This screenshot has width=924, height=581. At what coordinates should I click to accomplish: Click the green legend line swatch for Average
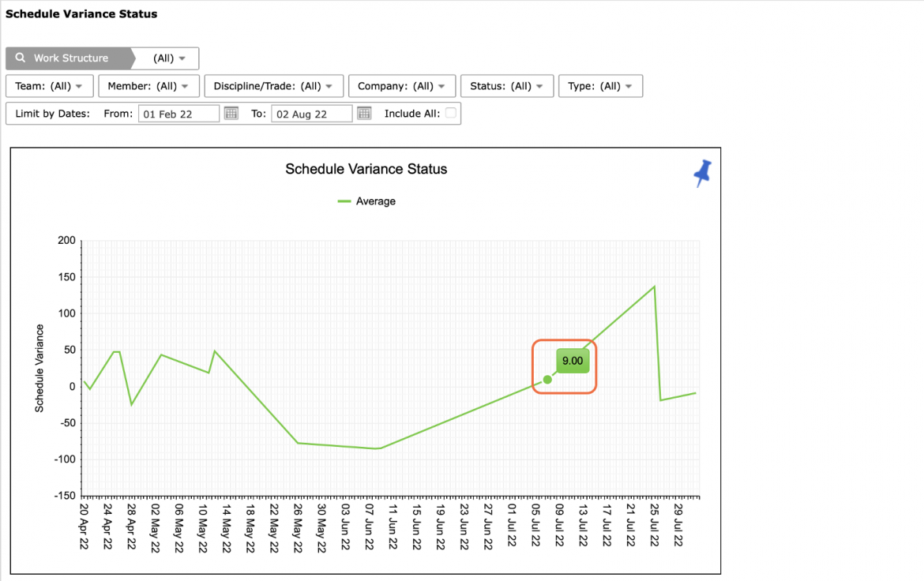[x=344, y=201]
